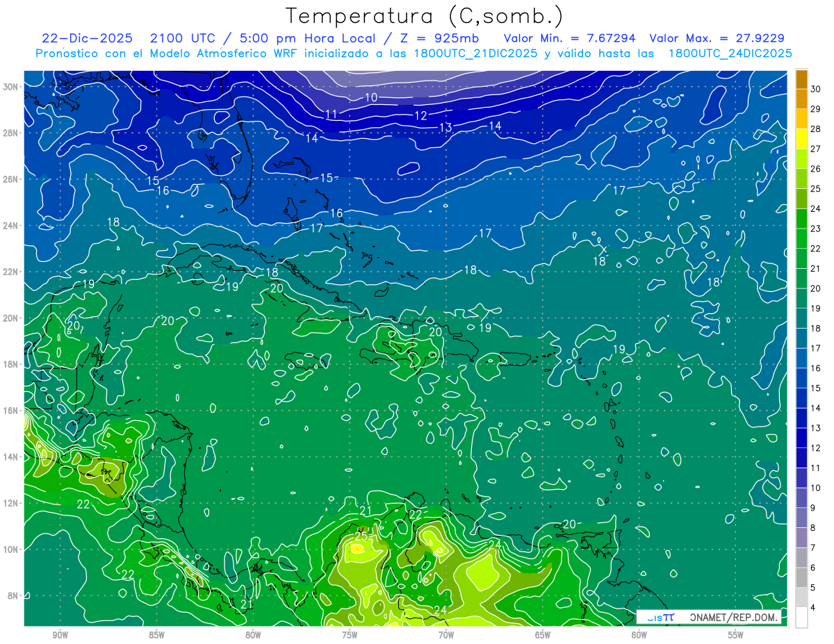Click the '26N' latitude axis label
Viewport: 834px width, 644px height.
12,179
